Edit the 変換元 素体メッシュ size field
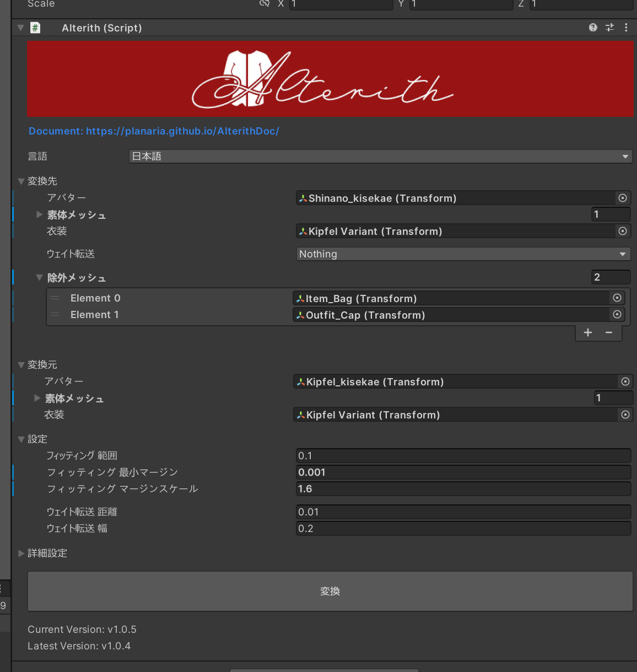 click(x=613, y=398)
